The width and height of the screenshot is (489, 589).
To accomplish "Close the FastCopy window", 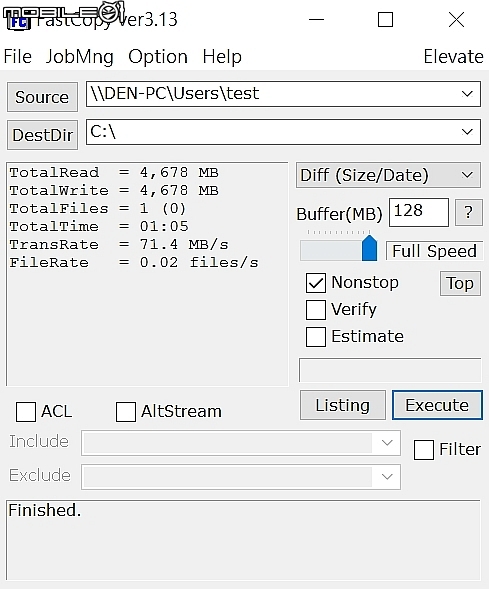I will click(456, 20).
